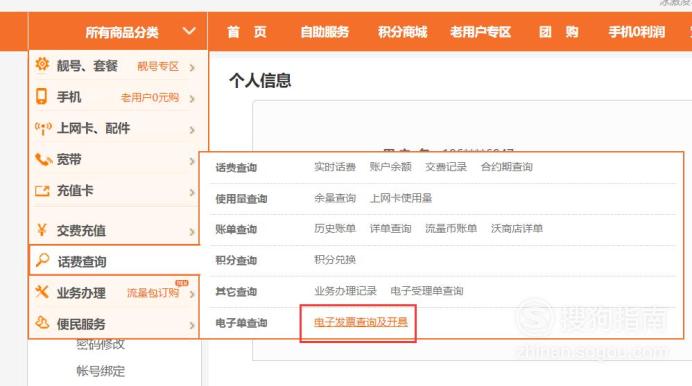692x386 pixels.
Task: Open the 积分商城 navigation tab
Action: (x=402, y=32)
